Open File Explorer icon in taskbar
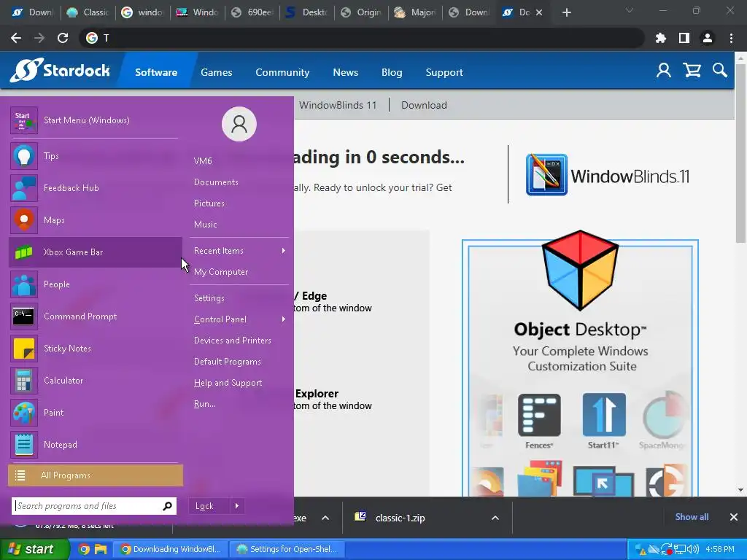747x560 pixels. coord(101,549)
